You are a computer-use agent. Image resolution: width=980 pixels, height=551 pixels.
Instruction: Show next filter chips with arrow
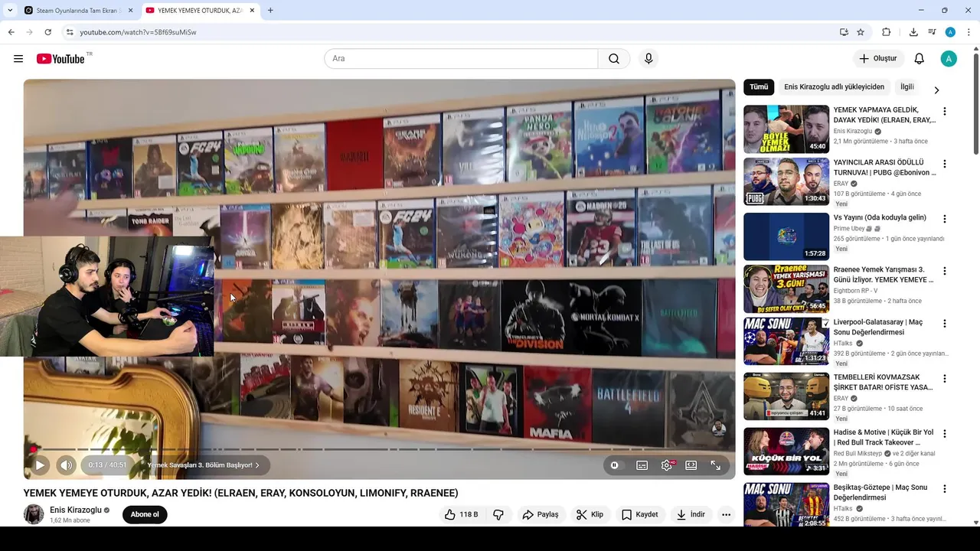[936, 90]
